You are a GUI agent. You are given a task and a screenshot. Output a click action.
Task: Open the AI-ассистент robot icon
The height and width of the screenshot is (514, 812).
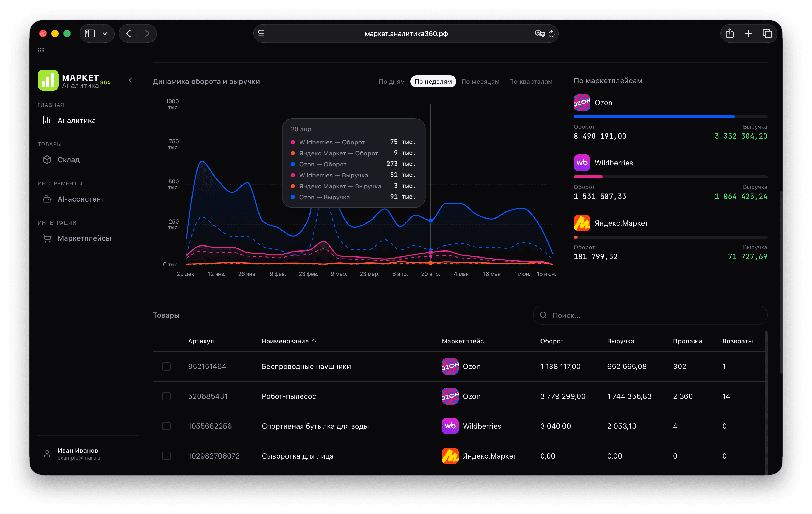tap(47, 199)
